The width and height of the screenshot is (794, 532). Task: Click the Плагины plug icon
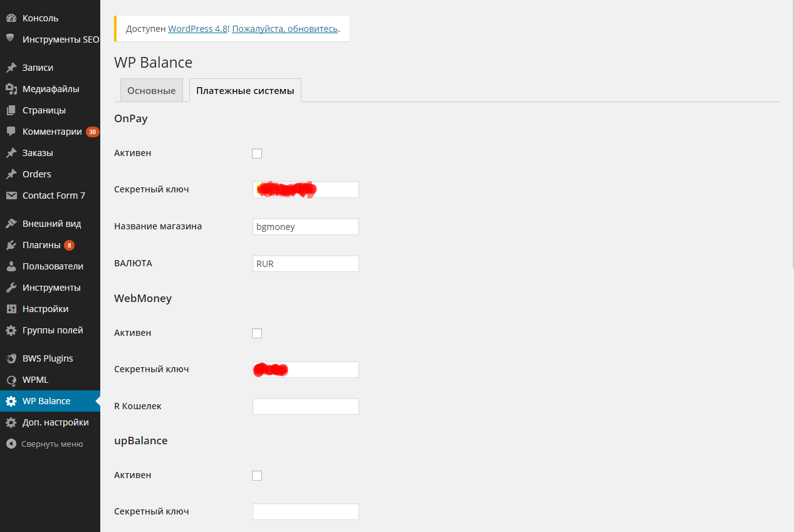click(11, 245)
